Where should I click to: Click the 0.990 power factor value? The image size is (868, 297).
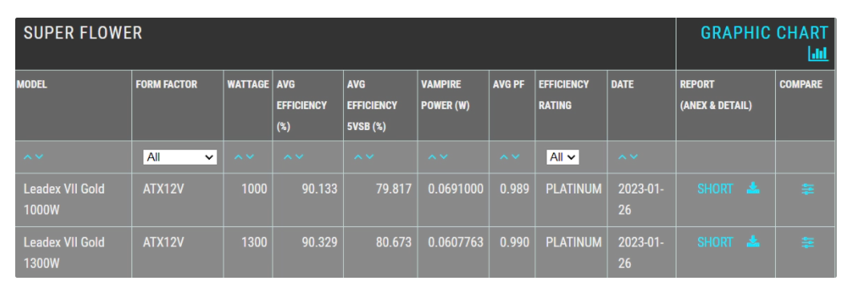pos(515,242)
